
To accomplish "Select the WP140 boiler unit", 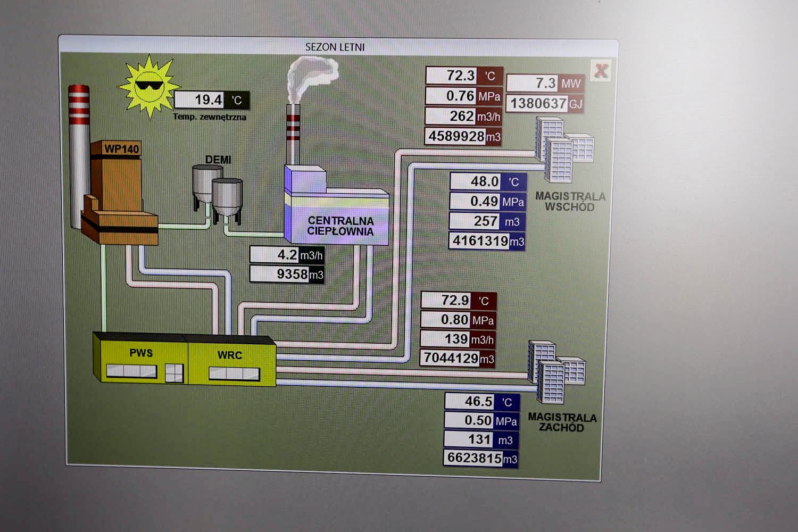I will click(x=120, y=193).
